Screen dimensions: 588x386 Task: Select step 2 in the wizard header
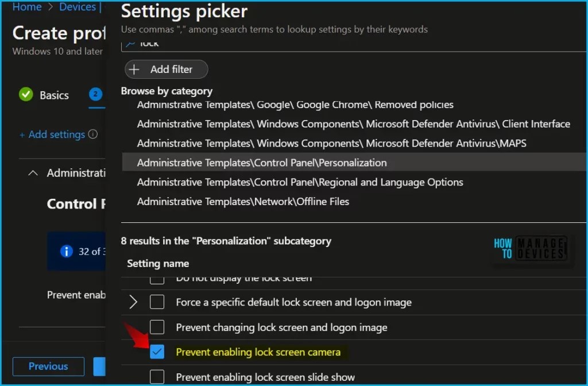(95, 95)
